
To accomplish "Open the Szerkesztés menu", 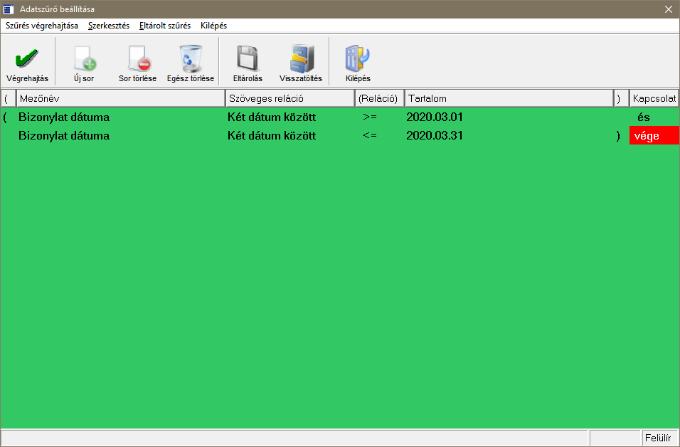I will pos(108,25).
